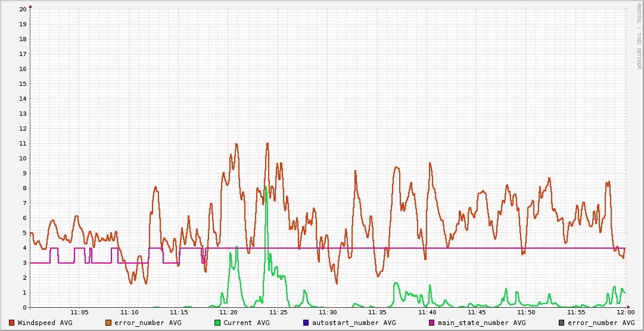Click the 4 value on the Y axis
This screenshot has height=331, width=644.
(x=24, y=248)
